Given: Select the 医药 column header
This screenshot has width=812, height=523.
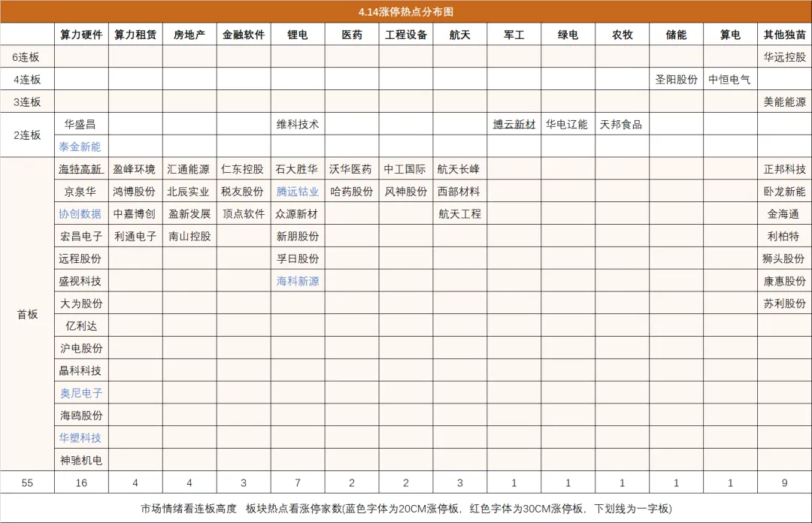Looking at the screenshot, I should (x=352, y=35).
